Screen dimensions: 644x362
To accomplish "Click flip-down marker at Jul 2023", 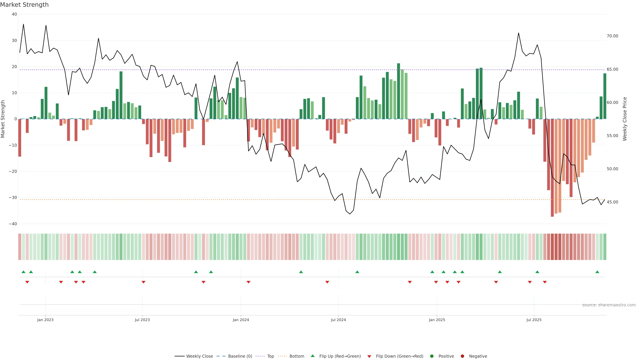I will (144, 282).
